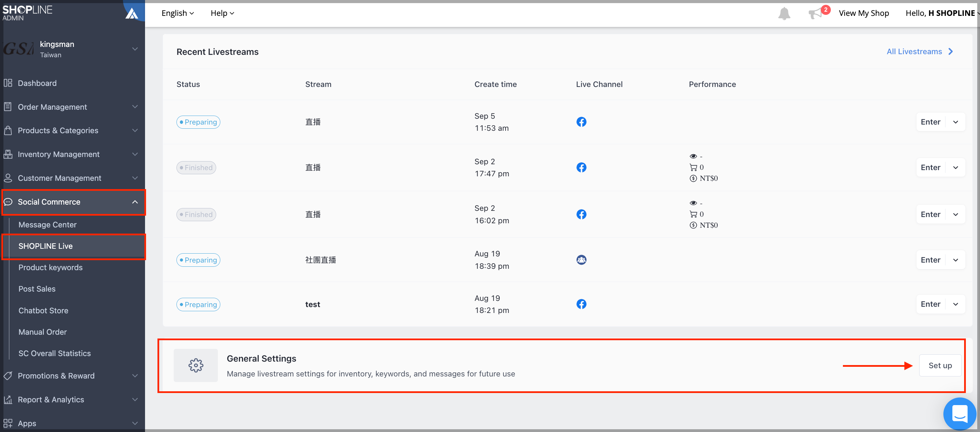Screen dimensions: 980x432
Task: Expand Products & Categories chevron
Action: click(135, 130)
